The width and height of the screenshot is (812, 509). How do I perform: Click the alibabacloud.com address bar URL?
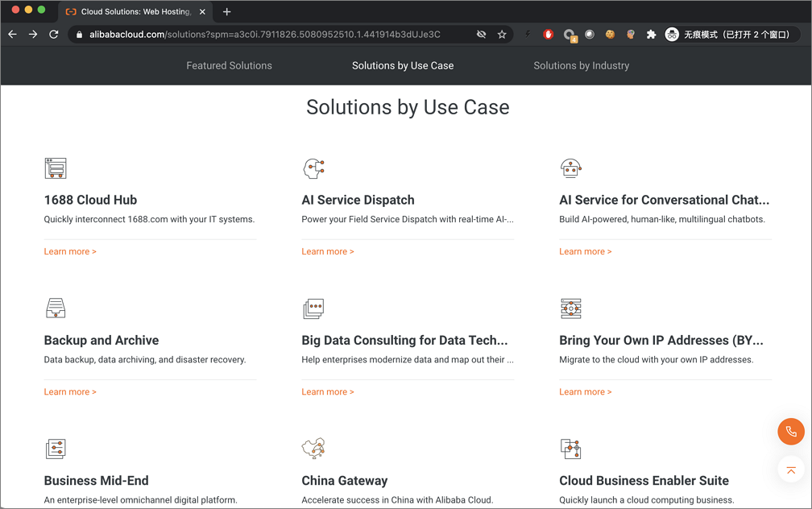click(x=264, y=35)
